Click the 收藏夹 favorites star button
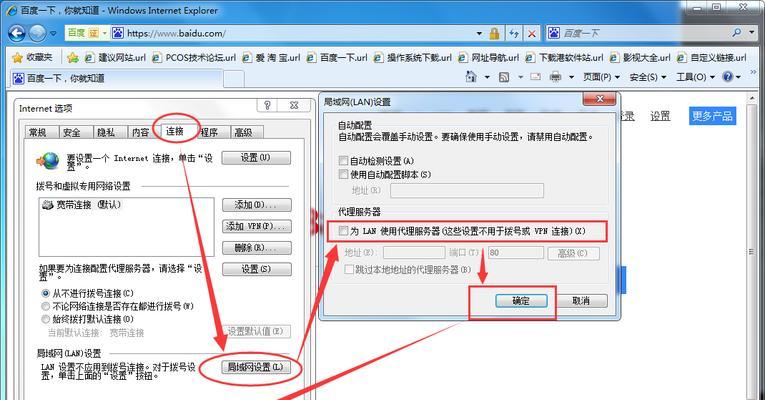 pos(32,58)
